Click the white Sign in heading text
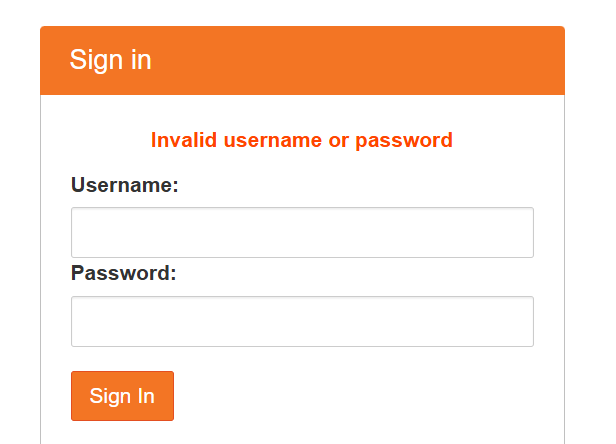Viewport: 616px width, 444px height. point(110,60)
